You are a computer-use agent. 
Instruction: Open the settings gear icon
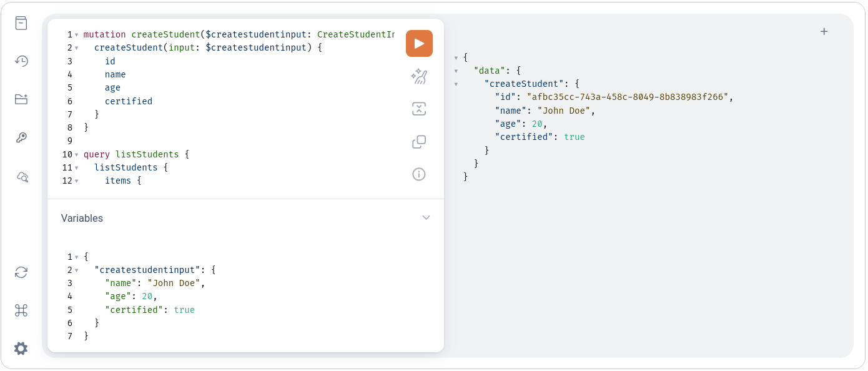point(21,349)
